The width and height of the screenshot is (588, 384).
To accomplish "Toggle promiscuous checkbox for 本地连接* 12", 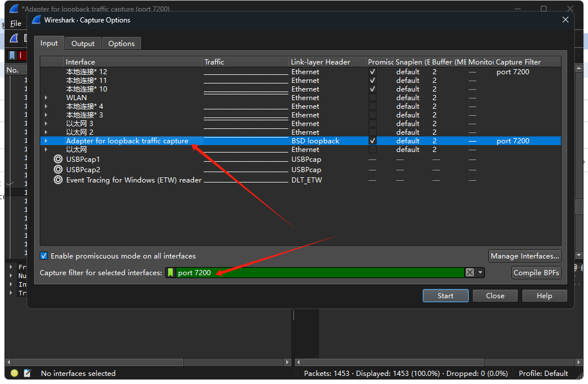I will (373, 71).
